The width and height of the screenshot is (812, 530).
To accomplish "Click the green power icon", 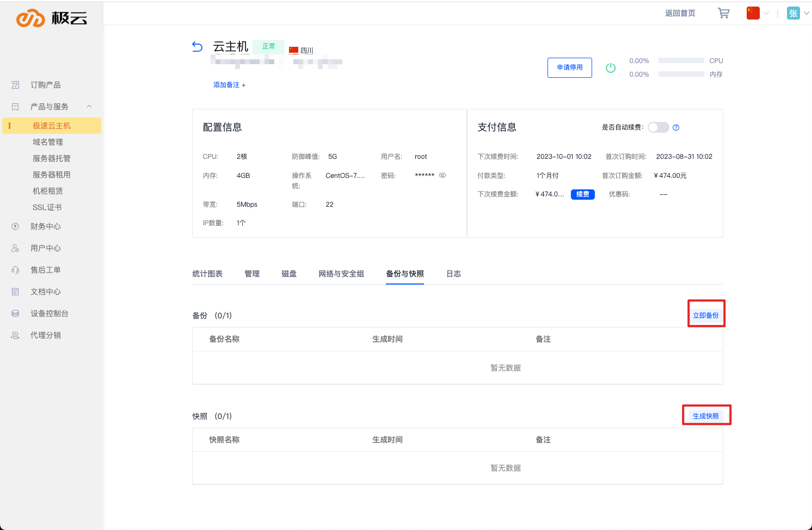I will (x=611, y=68).
